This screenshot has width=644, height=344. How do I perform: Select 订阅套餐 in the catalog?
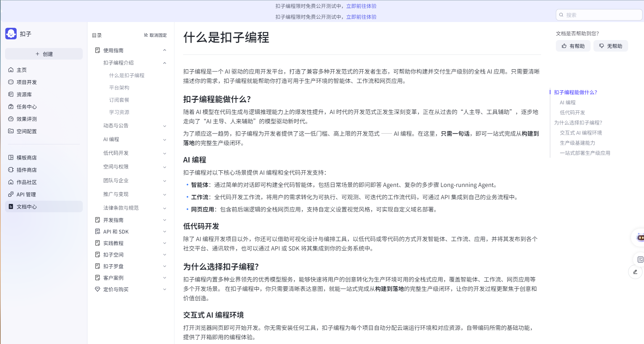tap(119, 100)
